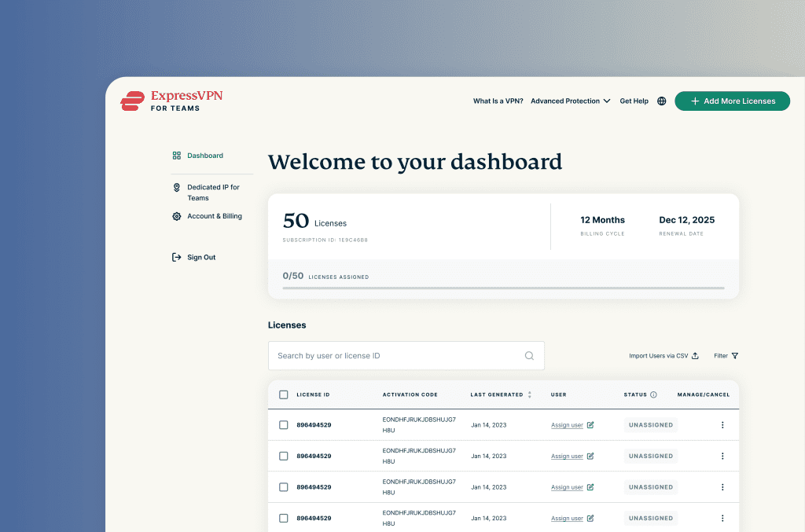805x532 pixels.
Task: Click the search by user or license field
Action: point(393,355)
